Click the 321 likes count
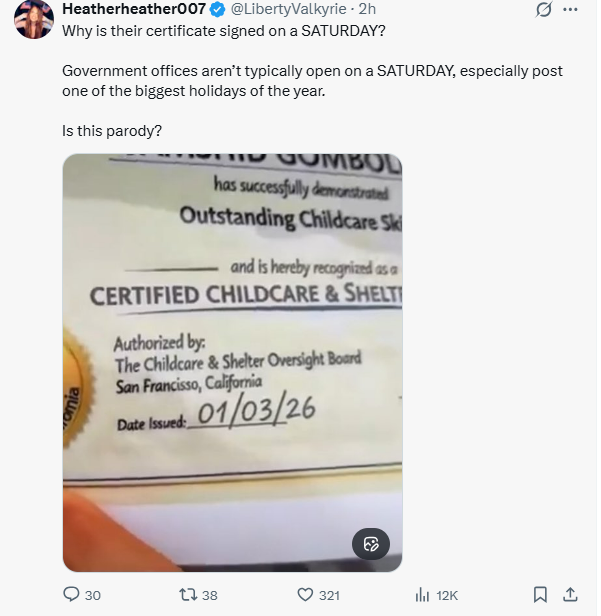The image size is (601, 616). point(329,595)
